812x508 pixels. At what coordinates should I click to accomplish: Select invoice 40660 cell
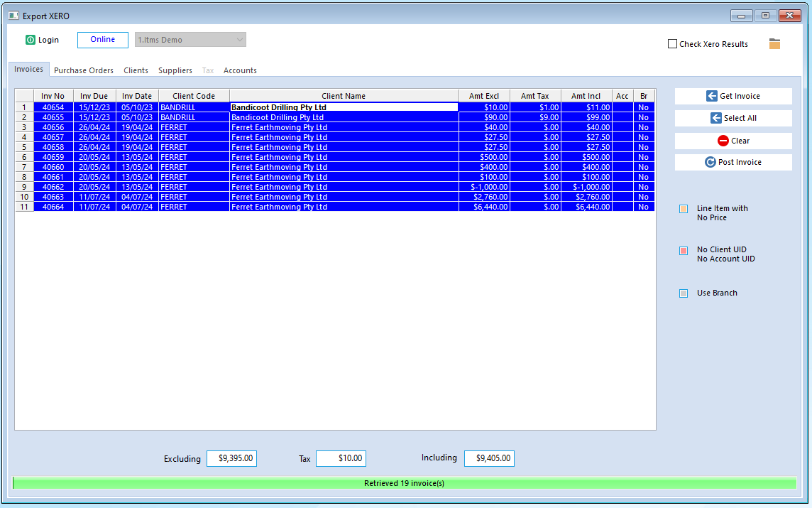(x=53, y=167)
